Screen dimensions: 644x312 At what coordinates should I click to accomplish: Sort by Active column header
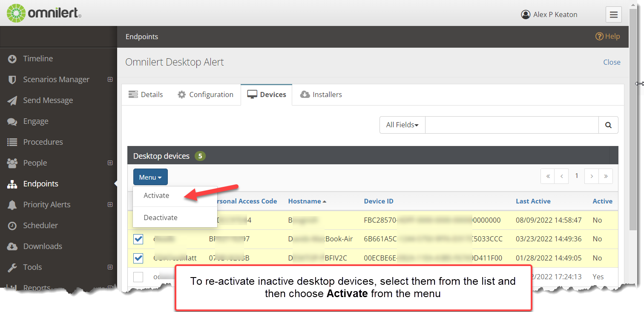tap(603, 201)
